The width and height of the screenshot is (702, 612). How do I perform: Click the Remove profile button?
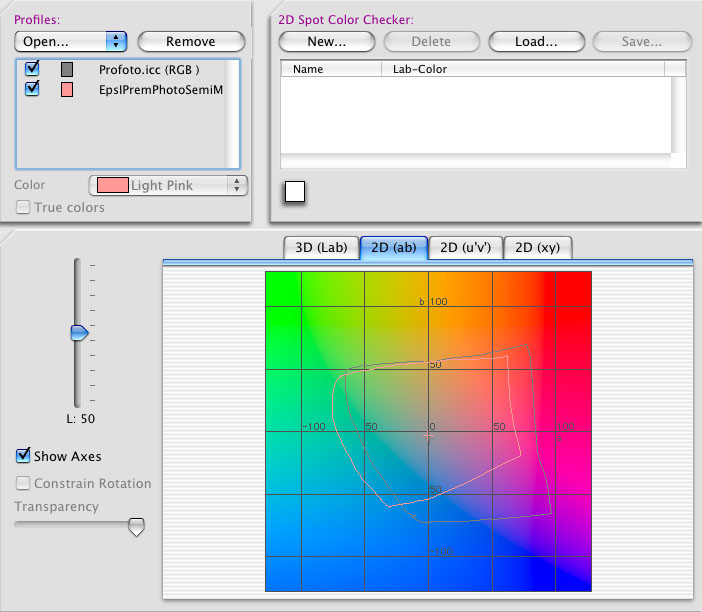coord(191,42)
